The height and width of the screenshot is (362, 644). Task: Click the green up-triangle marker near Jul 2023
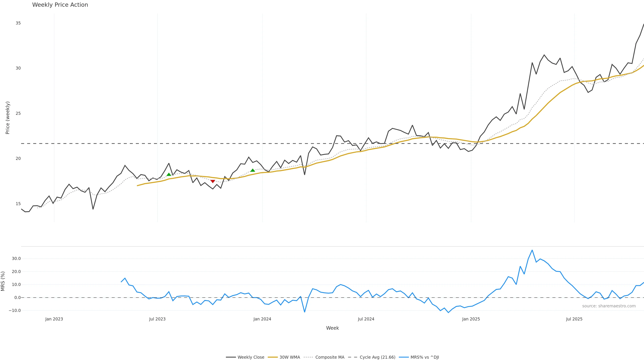tap(169, 174)
